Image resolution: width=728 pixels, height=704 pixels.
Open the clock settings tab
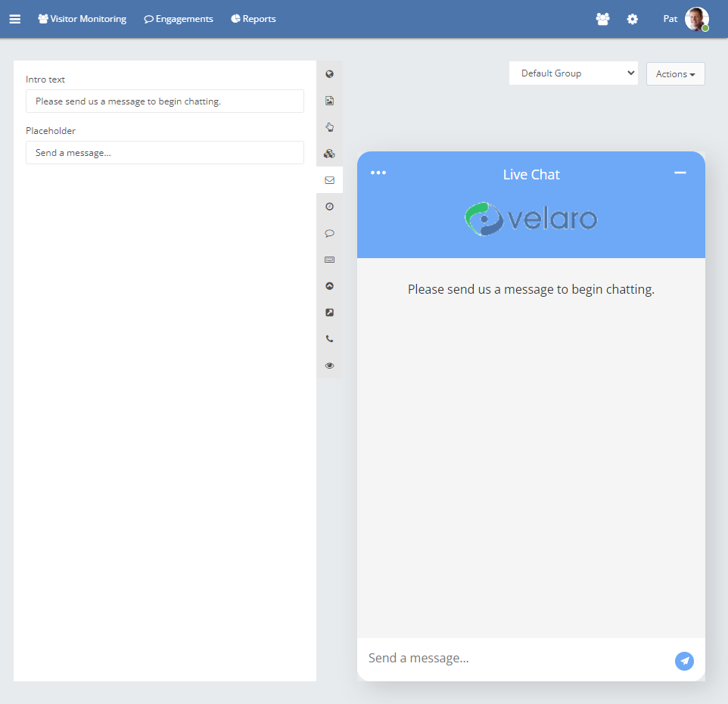pyautogui.click(x=329, y=207)
